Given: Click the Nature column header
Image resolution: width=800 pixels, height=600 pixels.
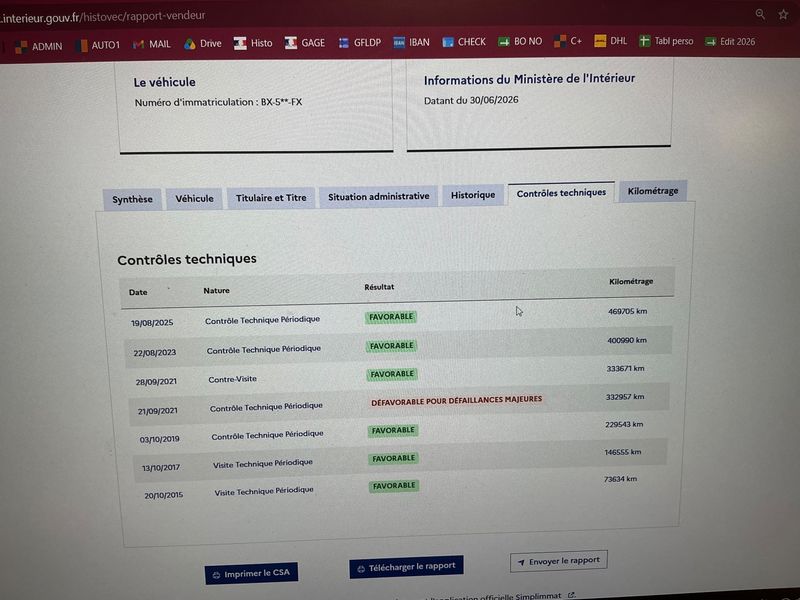Looking at the screenshot, I should (x=216, y=290).
